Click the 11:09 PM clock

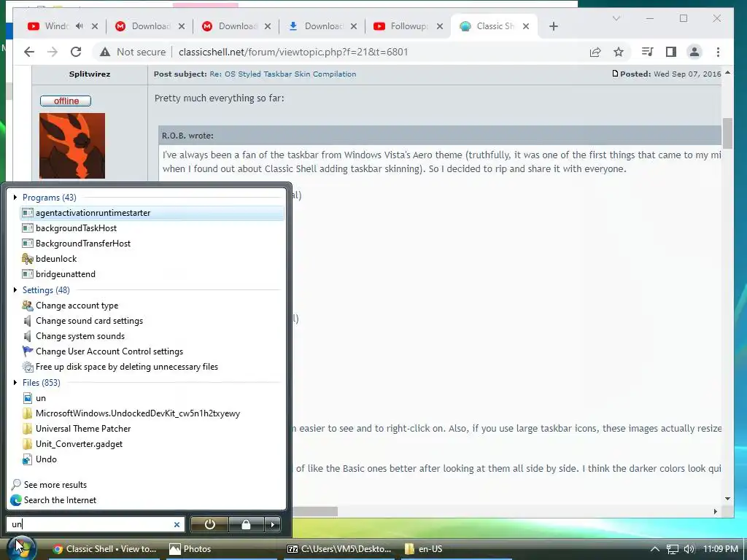point(720,549)
